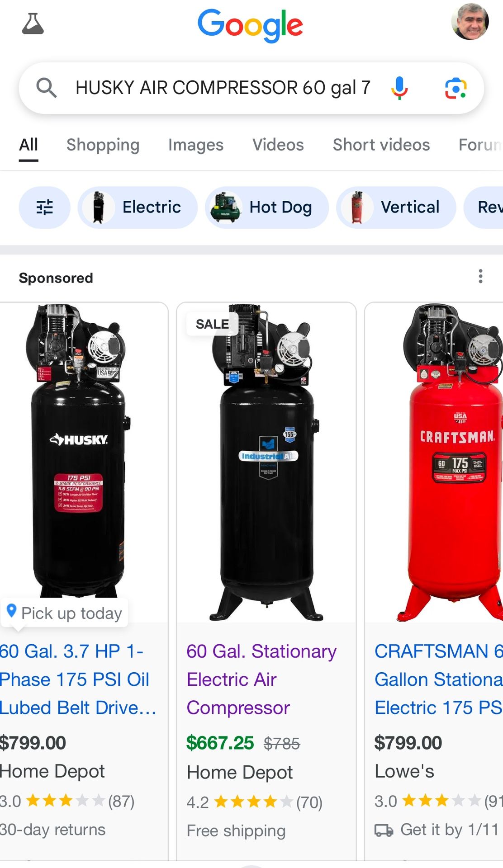Open Search Labs flask icon
Image resolution: width=503 pixels, height=868 pixels.
click(33, 24)
